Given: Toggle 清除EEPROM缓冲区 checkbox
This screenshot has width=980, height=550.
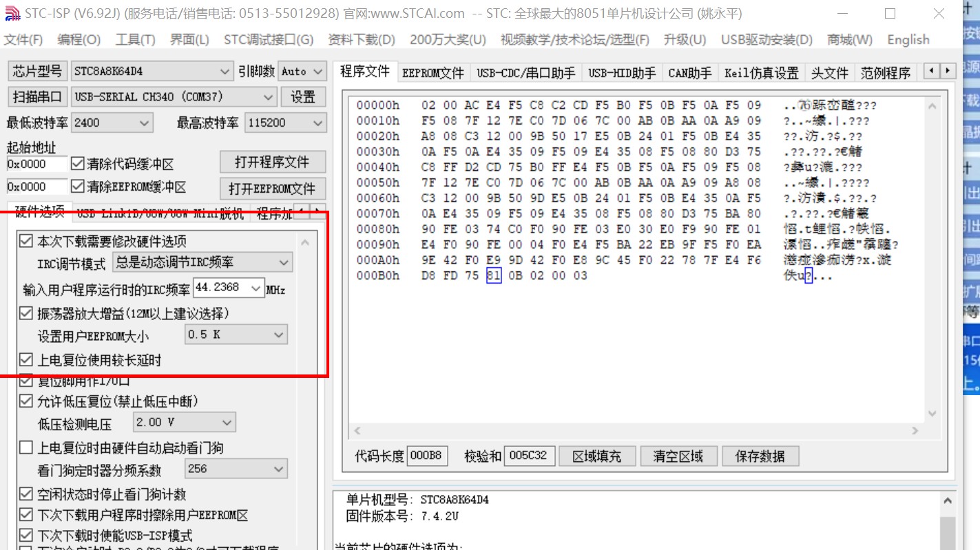Looking at the screenshot, I should pos(79,187).
